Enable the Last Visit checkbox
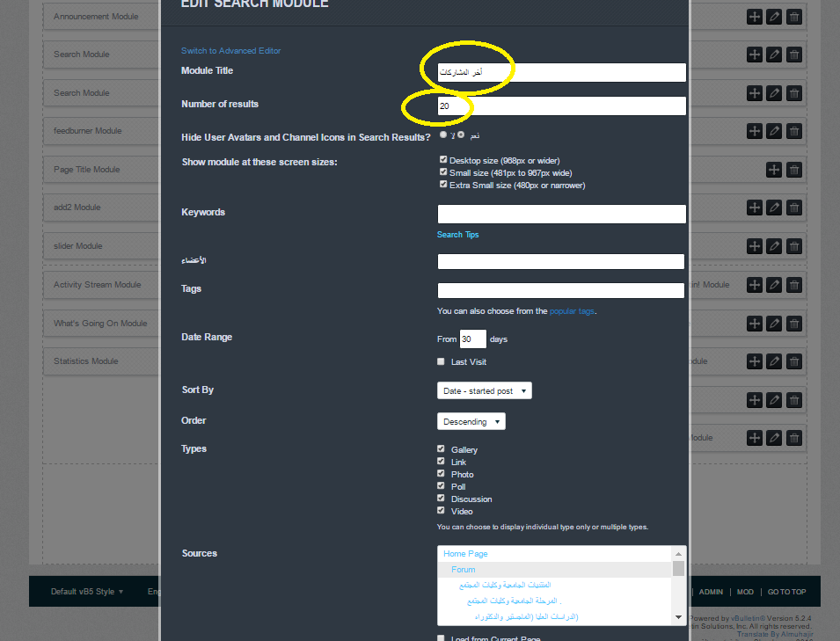 click(441, 361)
